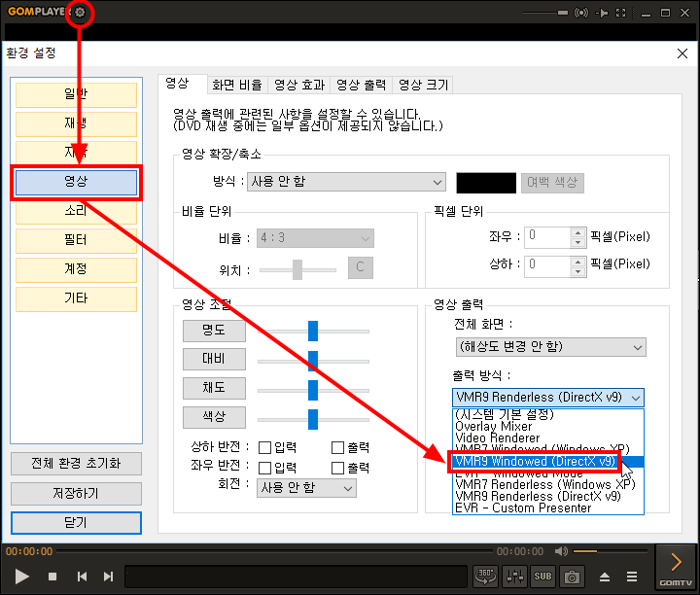
Task: Open the 전체 화면 resolution dropdown
Action: [x=551, y=347]
